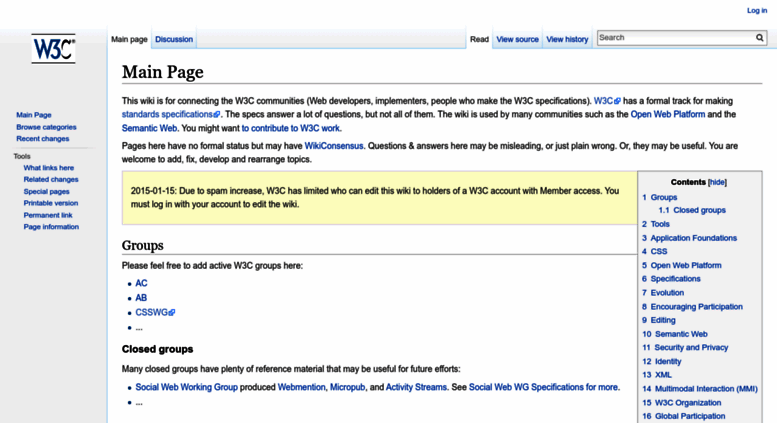This screenshot has width=777, height=423.
Task: Jump to 14 Multimodal Interaction (MMI)
Action: pos(700,389)
